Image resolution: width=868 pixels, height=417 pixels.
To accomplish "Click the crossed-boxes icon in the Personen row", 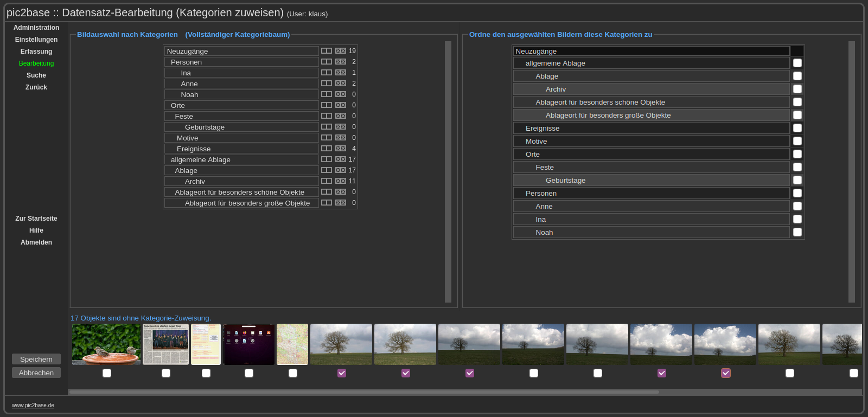I will click(x=341, y=62).
